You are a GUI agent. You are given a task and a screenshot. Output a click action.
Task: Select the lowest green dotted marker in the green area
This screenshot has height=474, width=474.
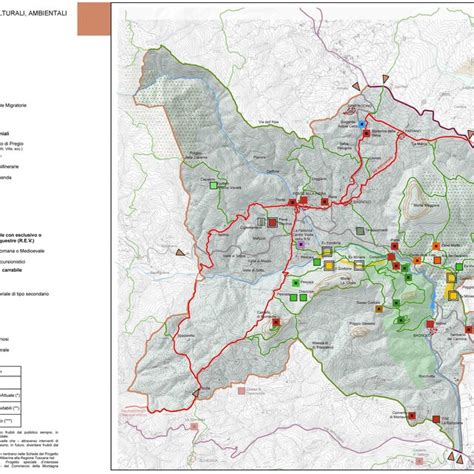[401, 320]
